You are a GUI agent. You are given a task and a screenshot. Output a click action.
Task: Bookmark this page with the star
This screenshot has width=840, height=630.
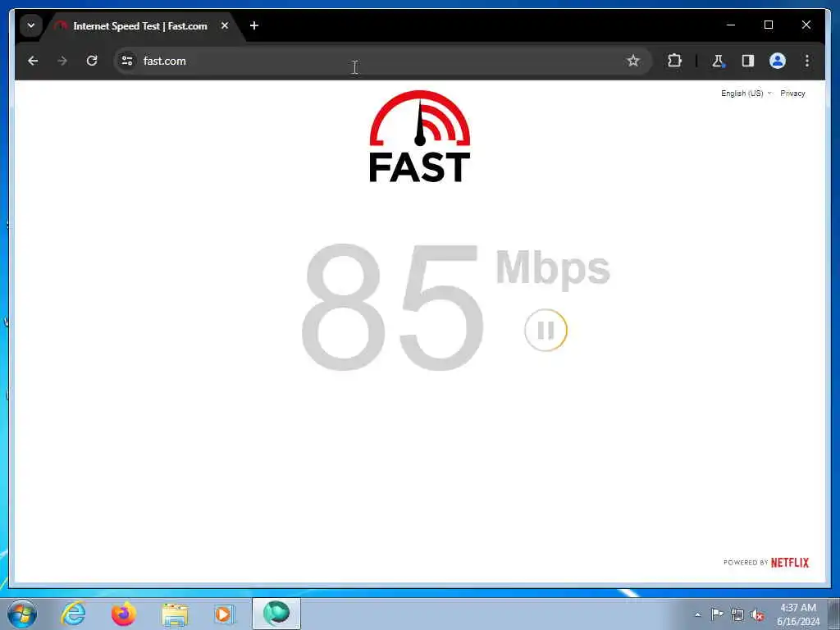tap(633, 61)
